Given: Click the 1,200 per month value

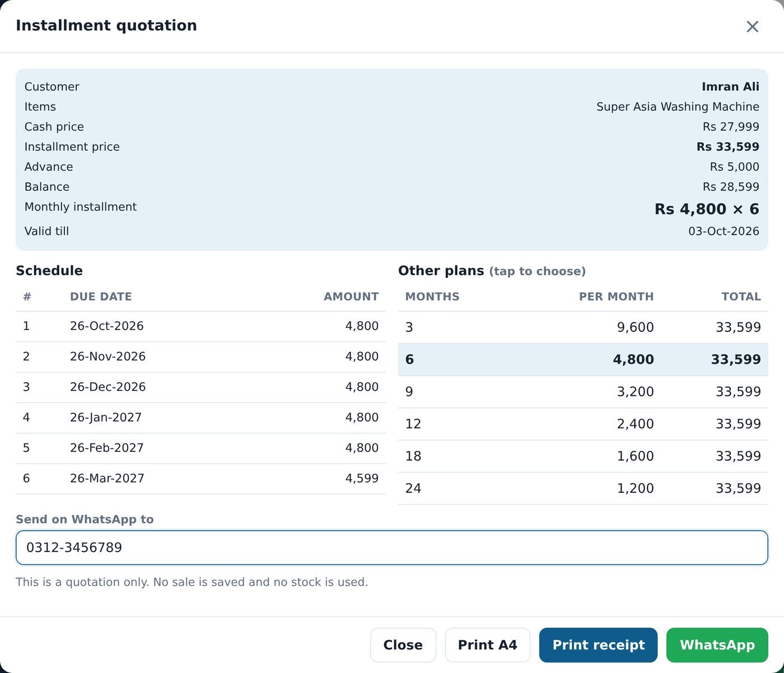Looking at the screenshot, I should point(635,488).
